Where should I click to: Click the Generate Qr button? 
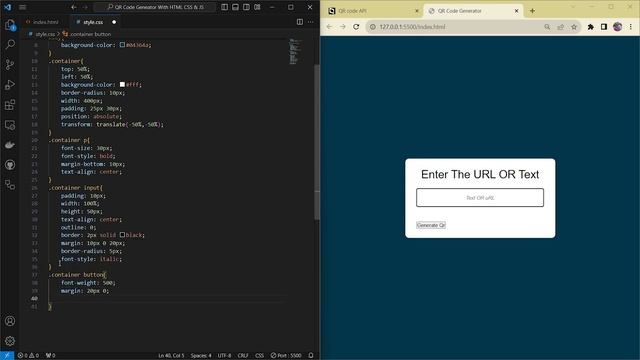point(431,225)
